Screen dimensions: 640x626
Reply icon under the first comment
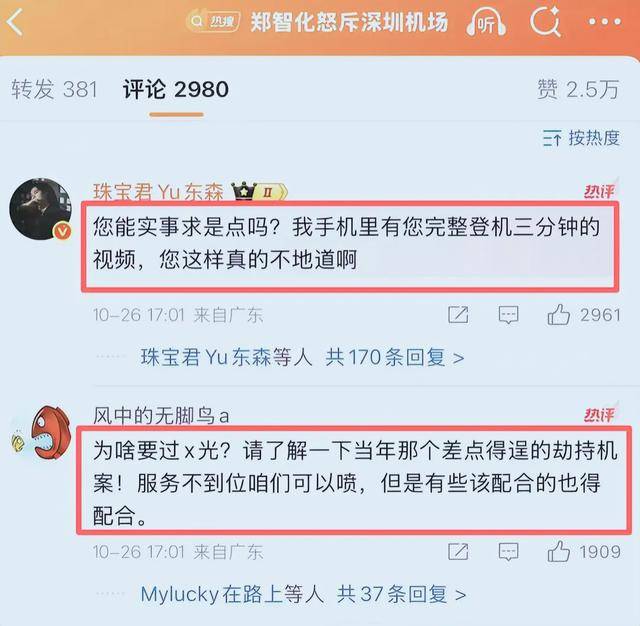click(509, 315)
